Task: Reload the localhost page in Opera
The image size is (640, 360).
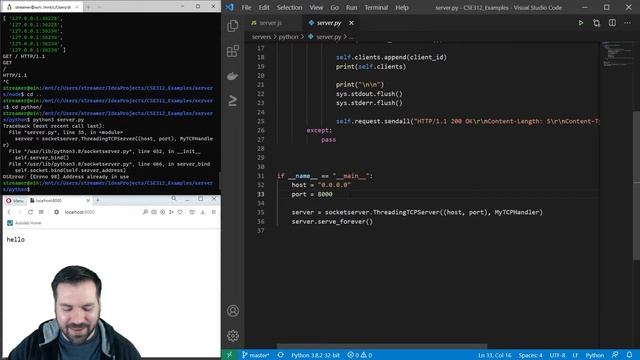Action: 30,212
